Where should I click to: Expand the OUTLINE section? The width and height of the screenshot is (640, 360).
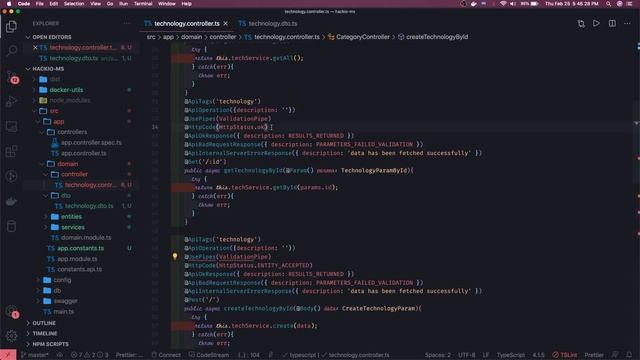(44, 323)
